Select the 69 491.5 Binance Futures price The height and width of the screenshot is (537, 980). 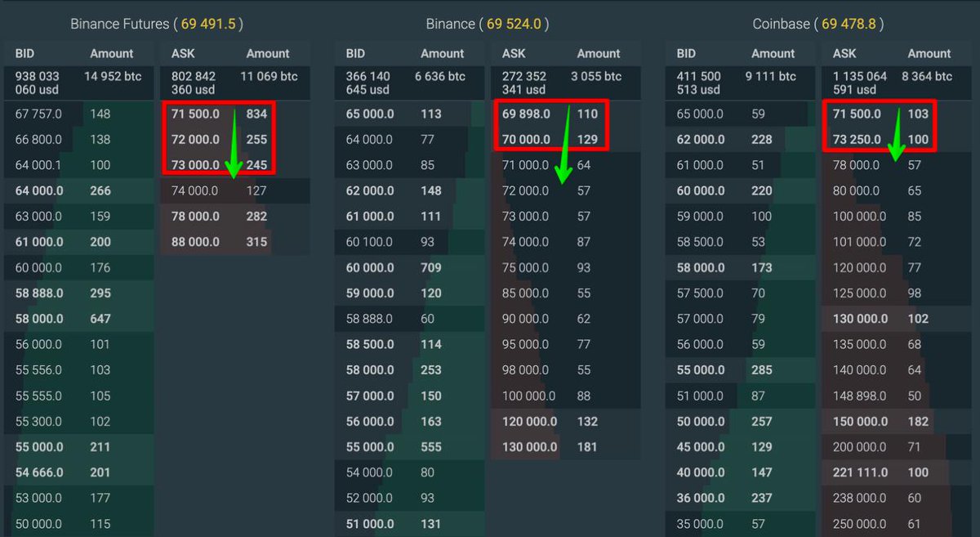(x=208, y=25)
